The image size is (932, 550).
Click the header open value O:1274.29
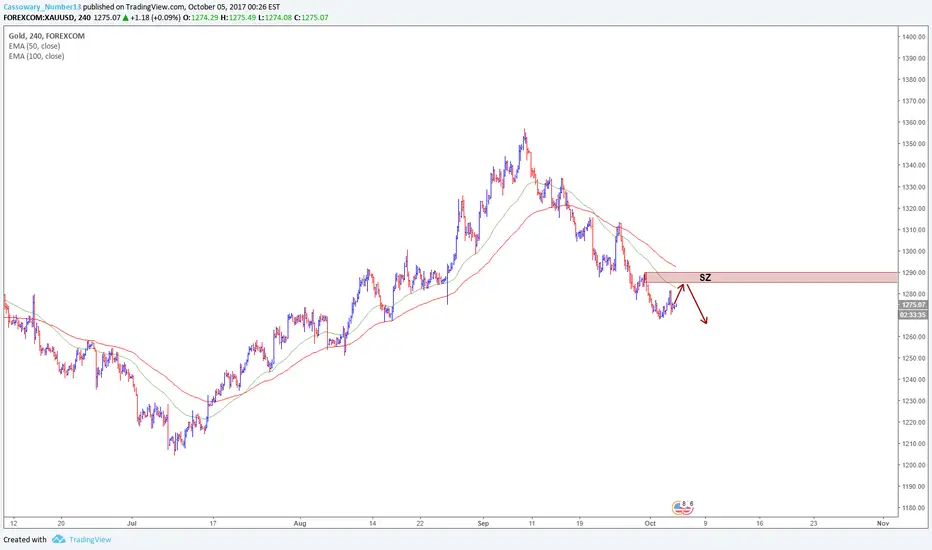200,18
